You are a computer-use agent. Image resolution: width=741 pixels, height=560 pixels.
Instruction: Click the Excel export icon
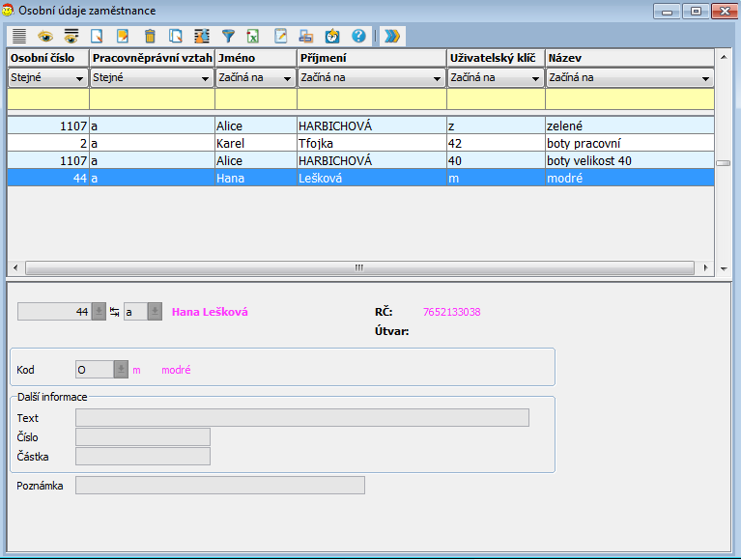[253, 36]
